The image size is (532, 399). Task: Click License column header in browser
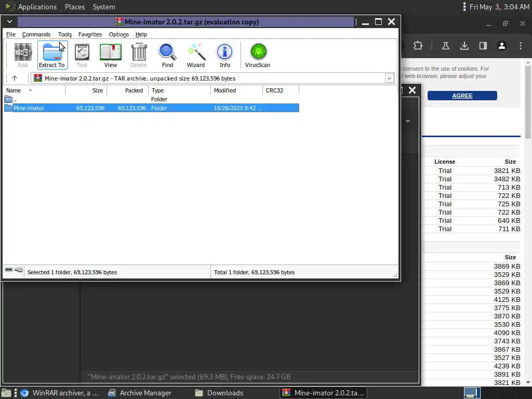[445, 162]
